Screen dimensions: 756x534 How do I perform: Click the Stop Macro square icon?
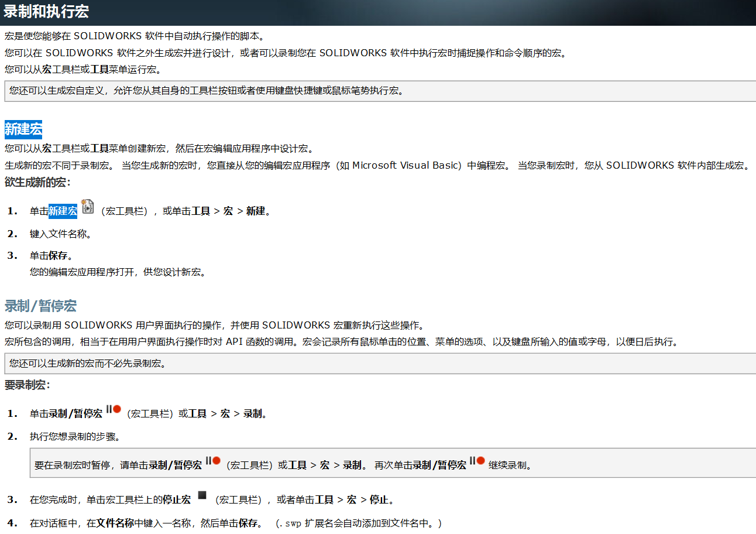[x=202, y=495]
